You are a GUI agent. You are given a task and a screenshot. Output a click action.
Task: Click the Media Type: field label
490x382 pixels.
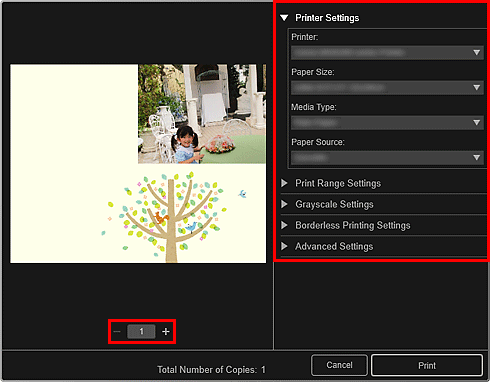tap(314, 107)
